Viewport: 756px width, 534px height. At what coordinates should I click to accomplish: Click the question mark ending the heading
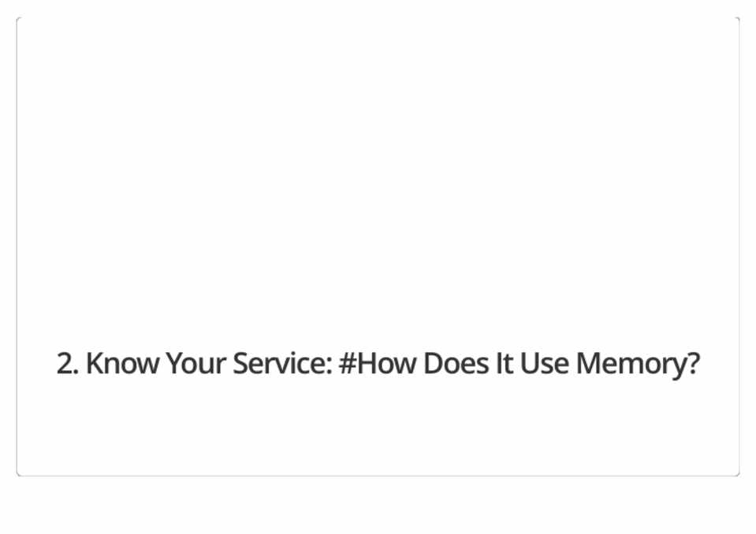click(x=693, y=364)
